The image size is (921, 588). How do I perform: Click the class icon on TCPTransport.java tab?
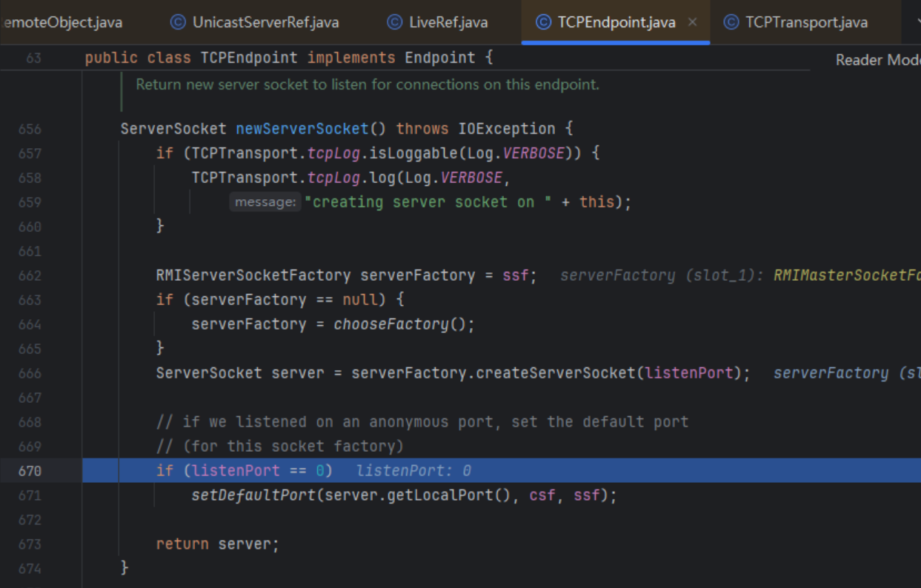(x=731, y=22)
